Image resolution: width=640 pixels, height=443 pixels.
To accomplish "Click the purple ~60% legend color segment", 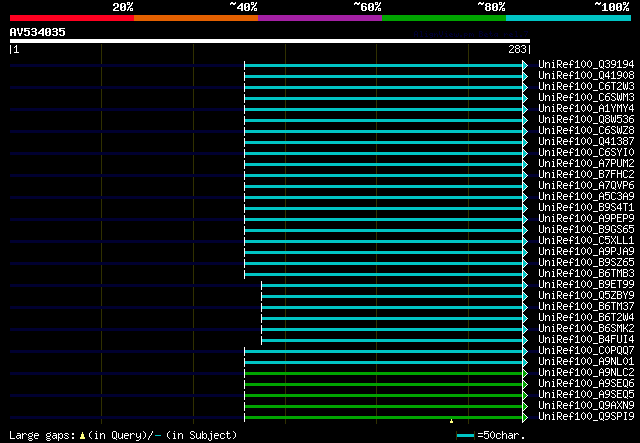I will coord(320,18).
